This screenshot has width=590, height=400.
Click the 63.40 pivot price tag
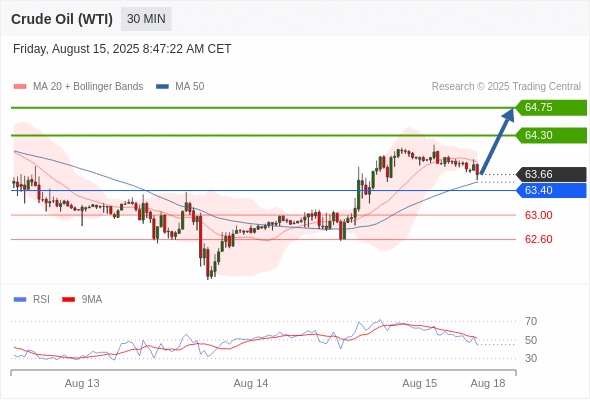(551, 190)
